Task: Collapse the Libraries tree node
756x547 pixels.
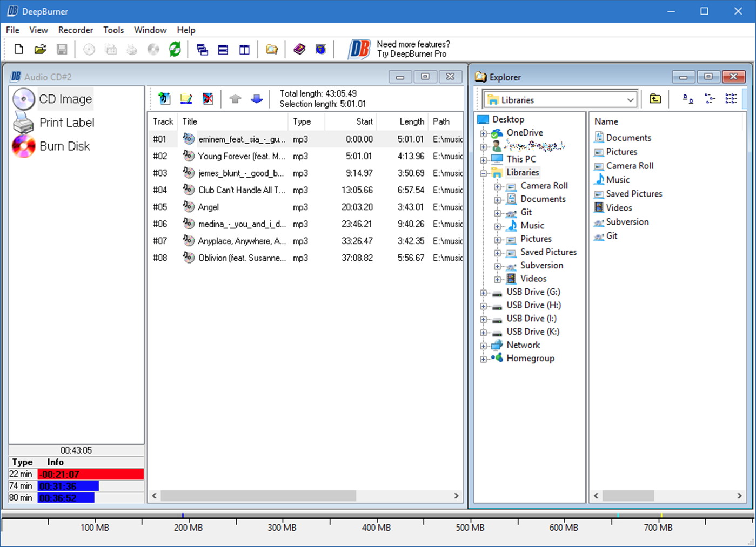Action: click(484, 173)
